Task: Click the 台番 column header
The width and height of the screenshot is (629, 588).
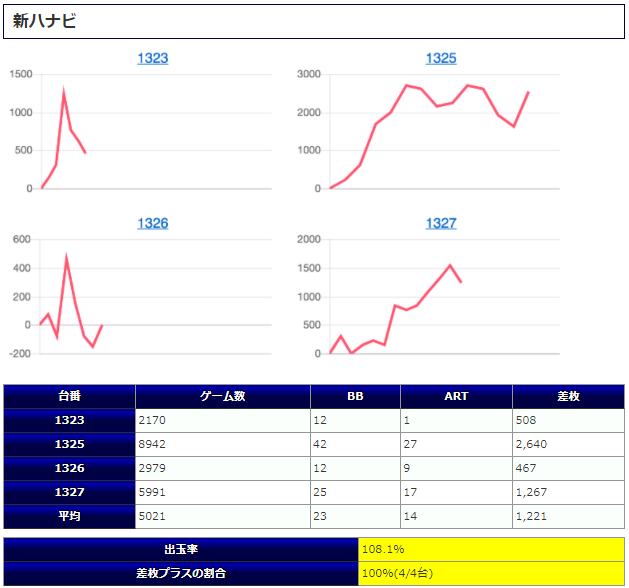Action: [x=70, y=397]
